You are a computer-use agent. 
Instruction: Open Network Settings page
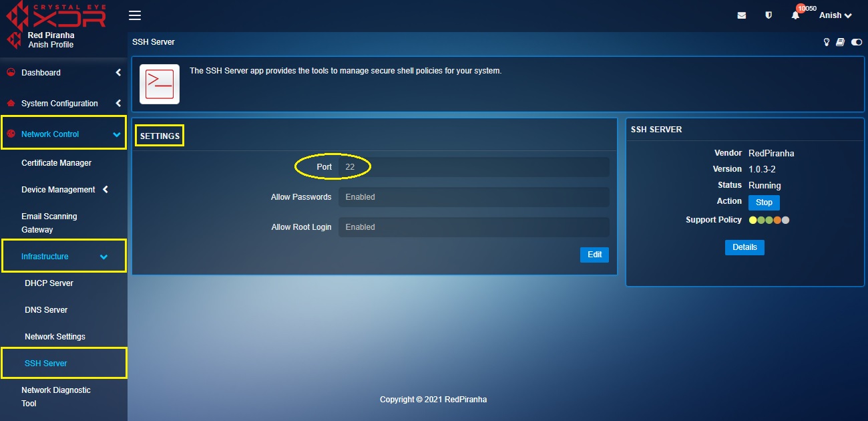(55, 337)
